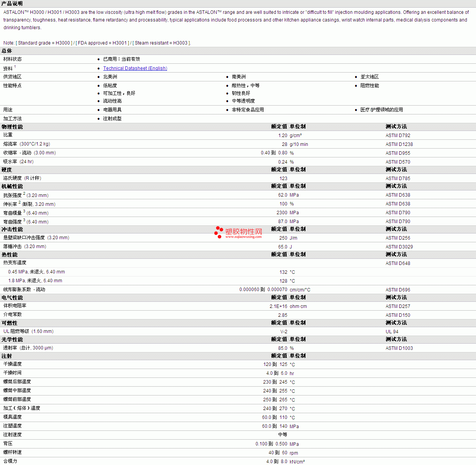Select the 阻燃性能 feature entry
The image size is (476, 465).
pos(370,86)
